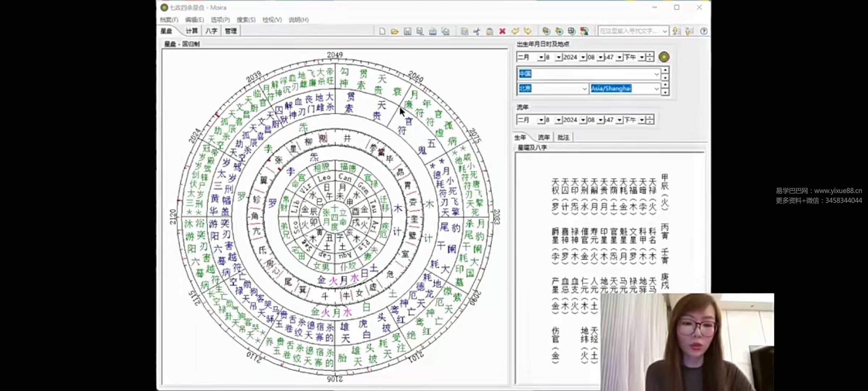
Task: Click the New file toolbar icon
Action: coord(382,31)
